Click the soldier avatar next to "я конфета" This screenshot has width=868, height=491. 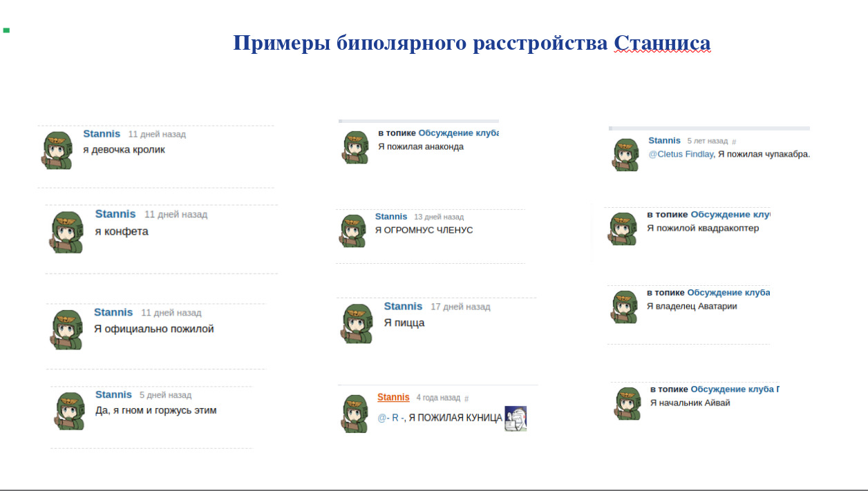pyautogui.click(x=66, y=232)
